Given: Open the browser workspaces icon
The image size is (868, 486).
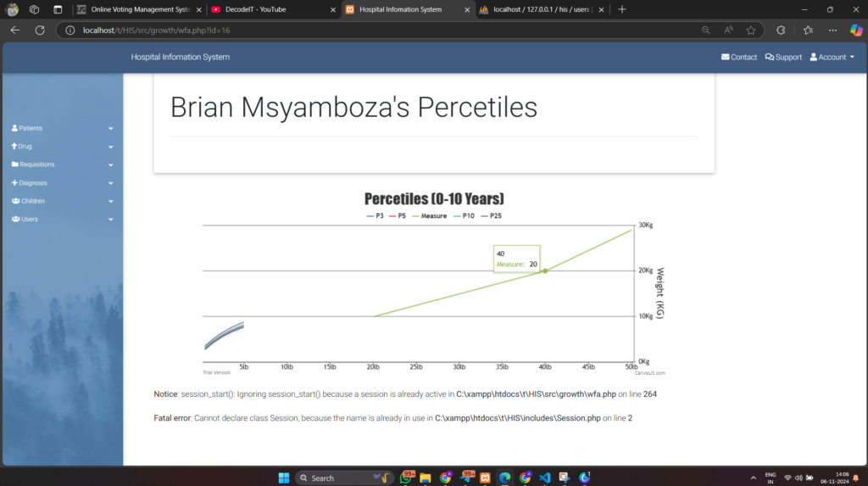Looking at the screenshot, I should pos(34,9).
